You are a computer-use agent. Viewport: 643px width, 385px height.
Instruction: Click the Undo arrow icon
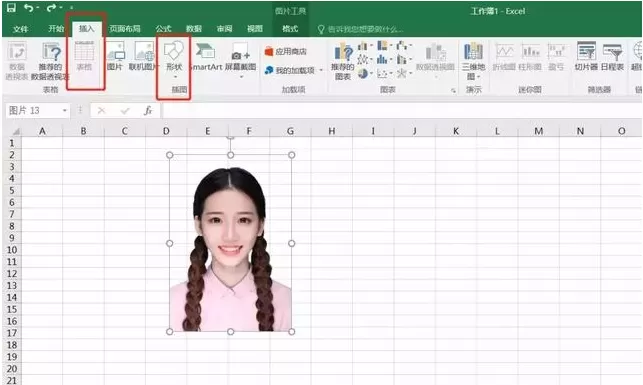(x=28, y=8)
